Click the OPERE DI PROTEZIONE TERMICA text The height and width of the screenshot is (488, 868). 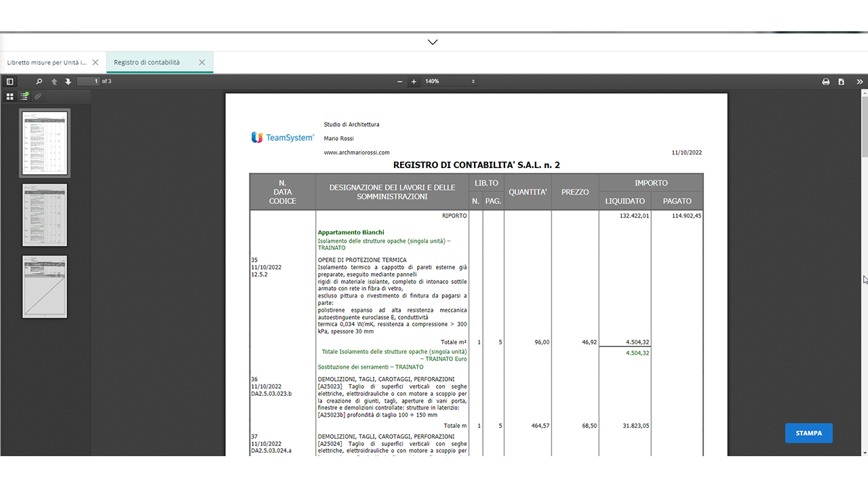click(362, 260)
